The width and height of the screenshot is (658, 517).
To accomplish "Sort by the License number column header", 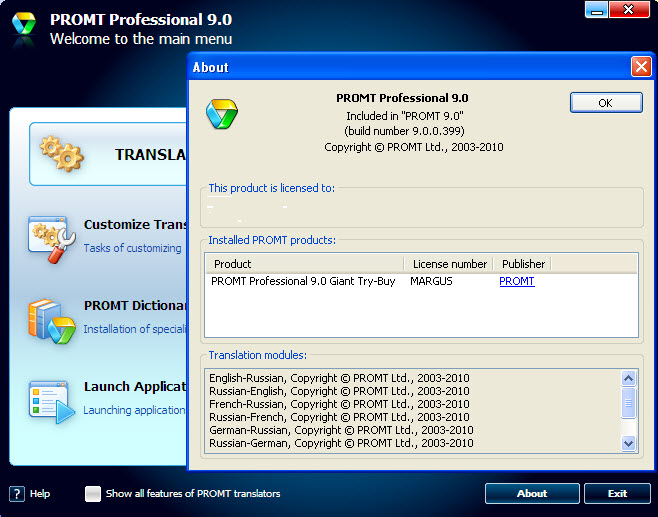I will [449, 264].
